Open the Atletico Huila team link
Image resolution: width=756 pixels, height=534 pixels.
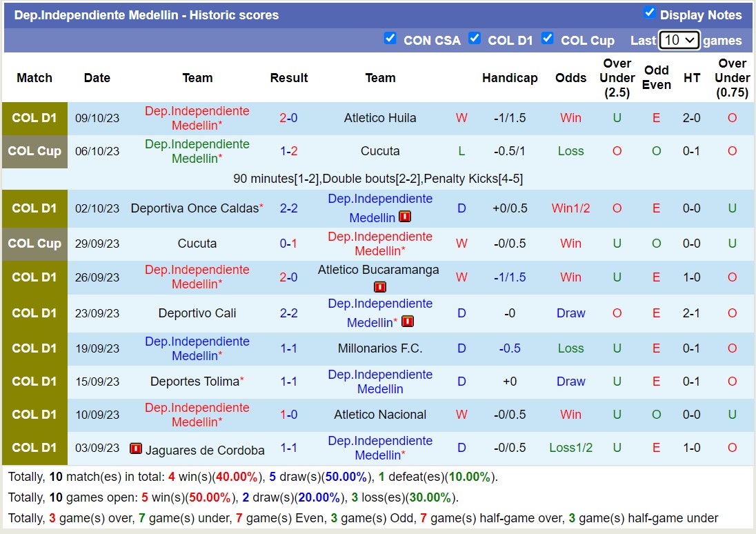pyautogui.click(x=380, y=118)
